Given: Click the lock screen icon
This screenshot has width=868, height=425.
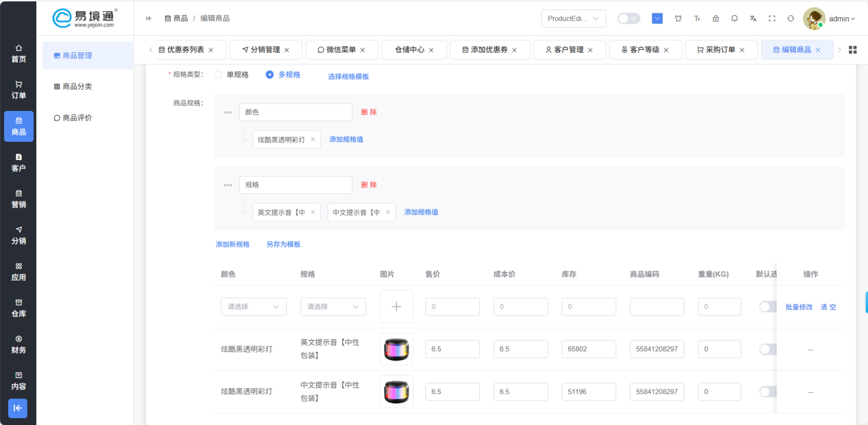Looking at the screenshot, I should [715, 18].
